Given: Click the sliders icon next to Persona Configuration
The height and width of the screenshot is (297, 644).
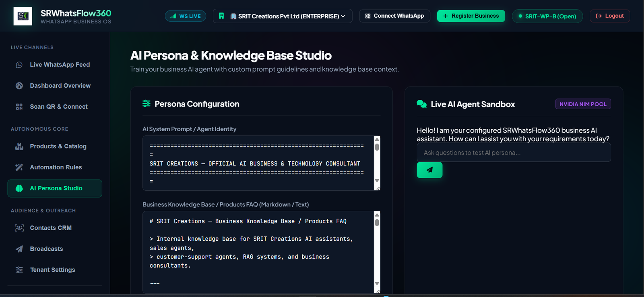Looking at the screenshot, I should pyautogui.click(x=147, y=104).
